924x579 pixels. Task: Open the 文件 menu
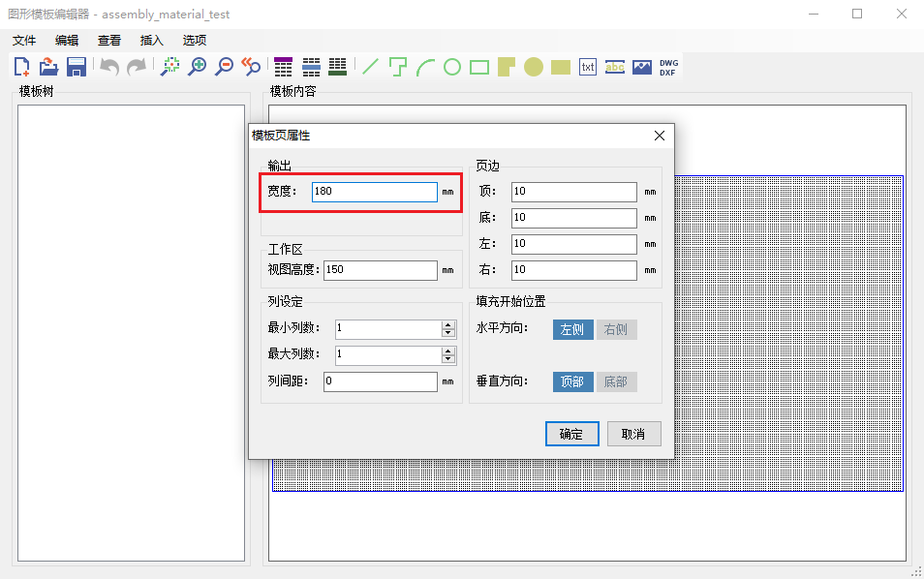click(24, 40)
